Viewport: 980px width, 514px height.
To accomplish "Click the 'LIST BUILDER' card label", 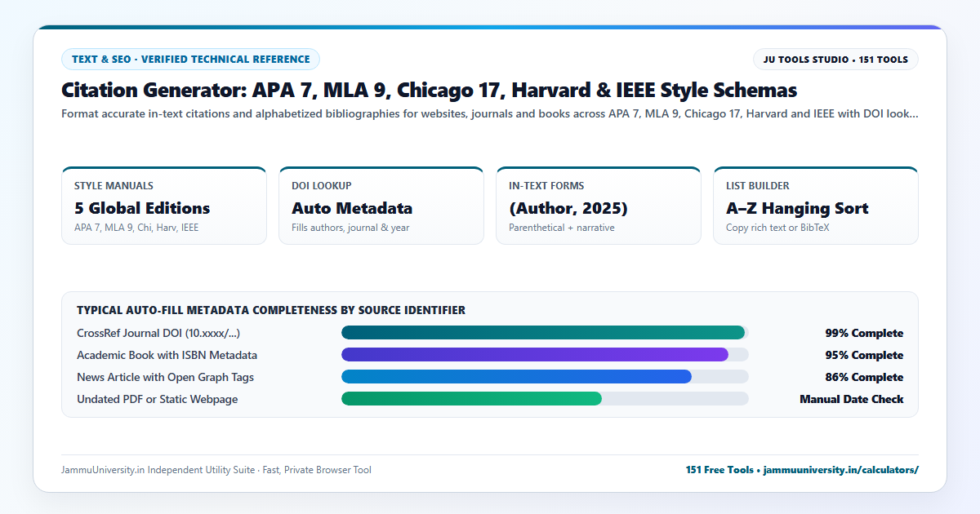I will tap(758, 186).
